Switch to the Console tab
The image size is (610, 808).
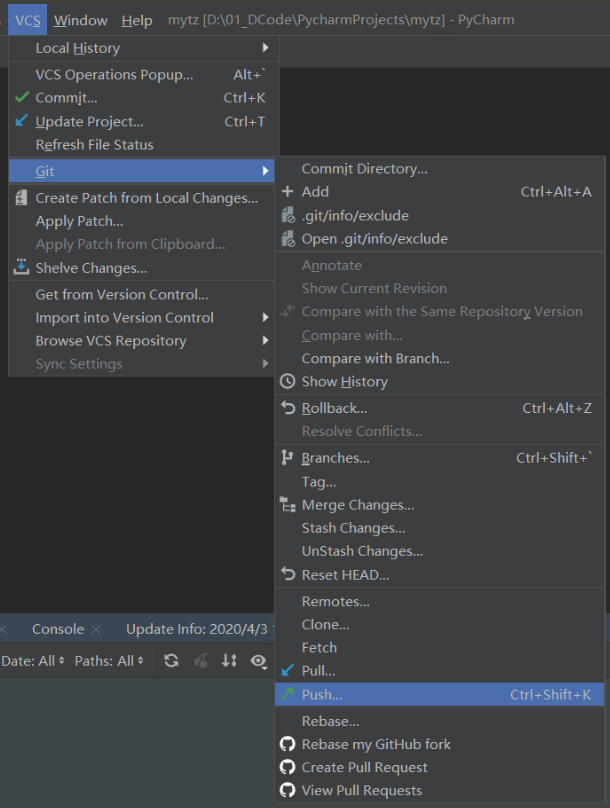pos(57,629)
